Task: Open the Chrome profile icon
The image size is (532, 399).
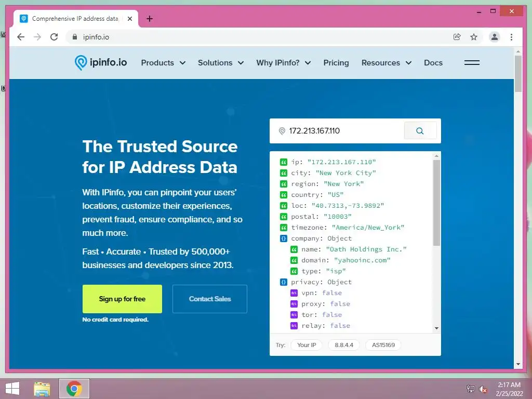Action: point(495,37)
